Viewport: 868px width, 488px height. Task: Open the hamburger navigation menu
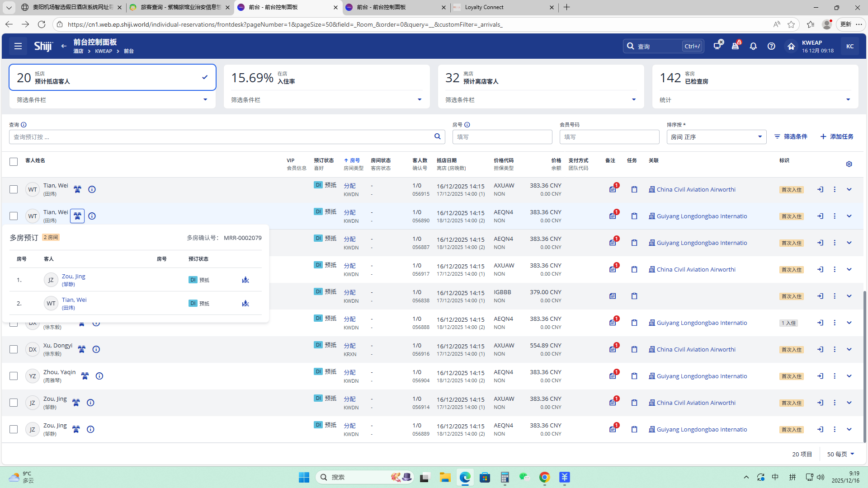point(18,46)
